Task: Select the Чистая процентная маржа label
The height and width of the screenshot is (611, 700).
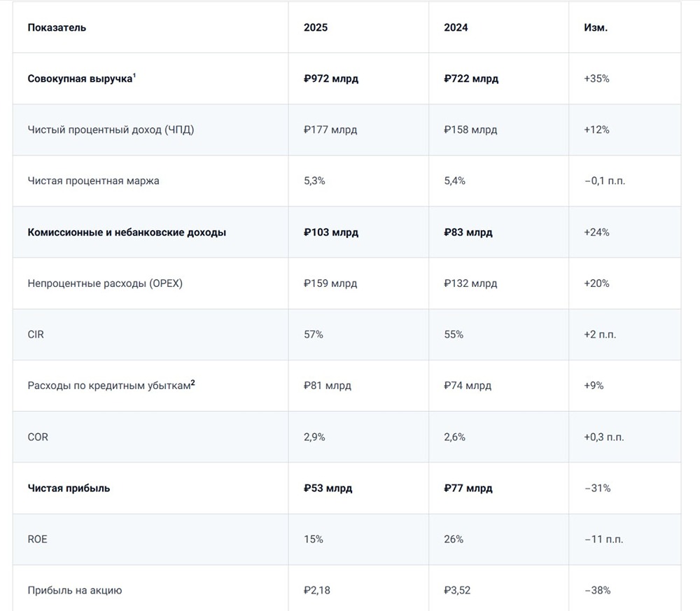Action: point(93,181)
